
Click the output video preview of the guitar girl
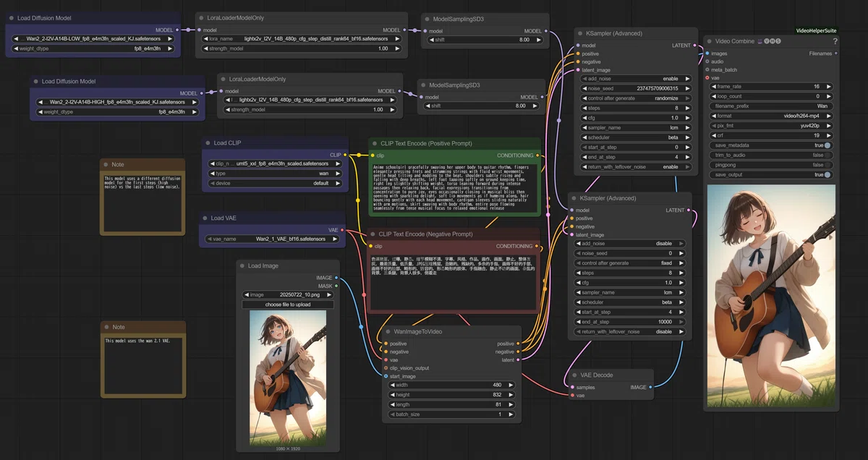coord(771,296)
